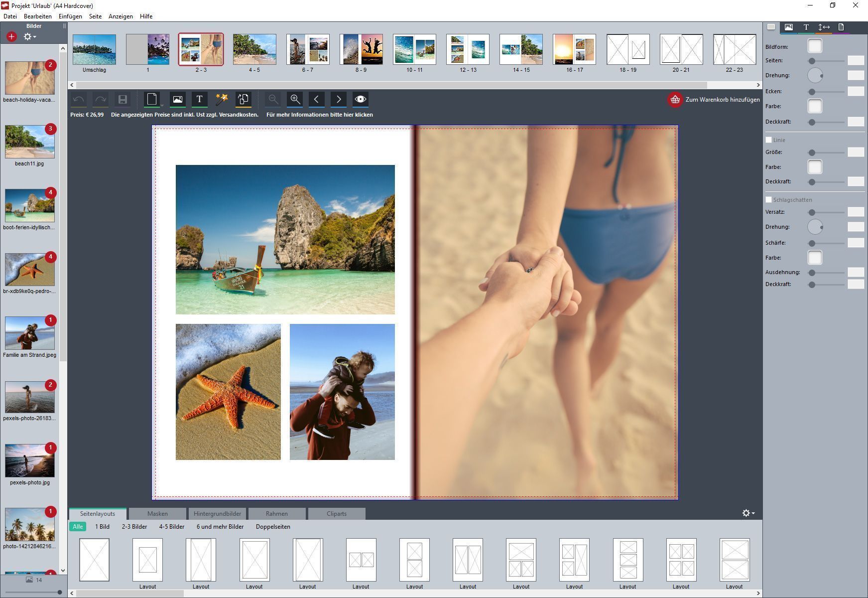Open the page properties tab in right panel
The height and width of the screenshot is (598, 868).
tap(841, 27)
